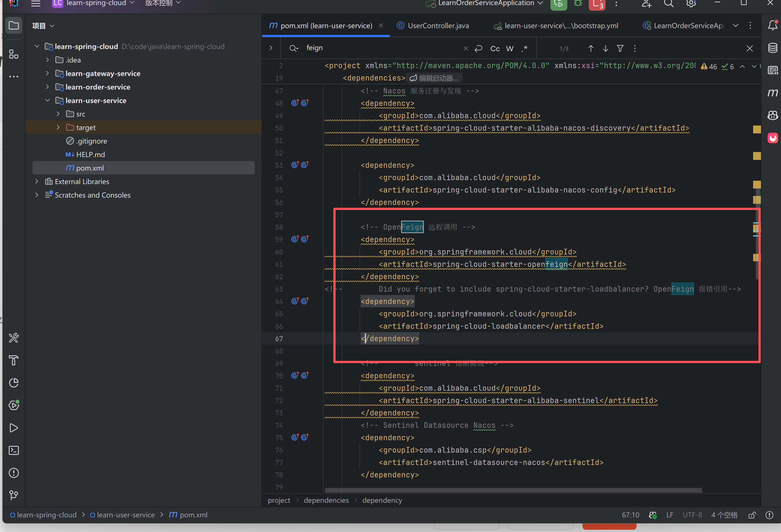Toggle match case Cc in search bar
The image size is (781, 532).
click(x=495, y=49)
